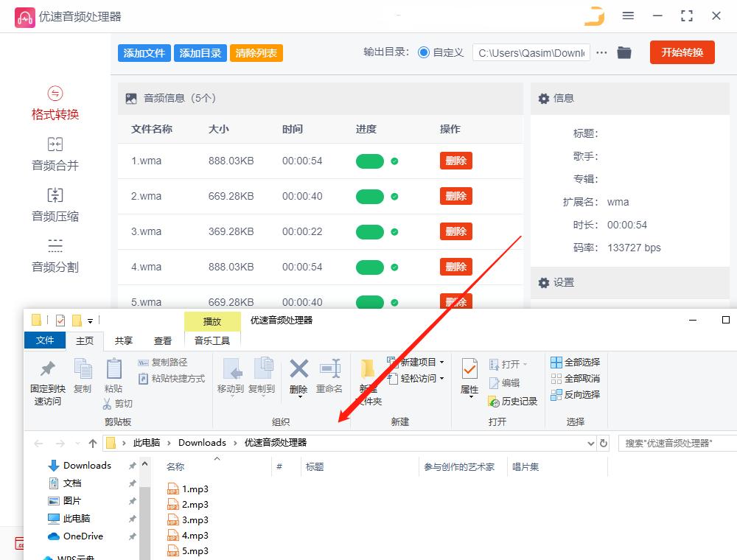Expand the address bar dropdown arrow
This screenshot has height=560, width=737.
[x=590, y=442]
